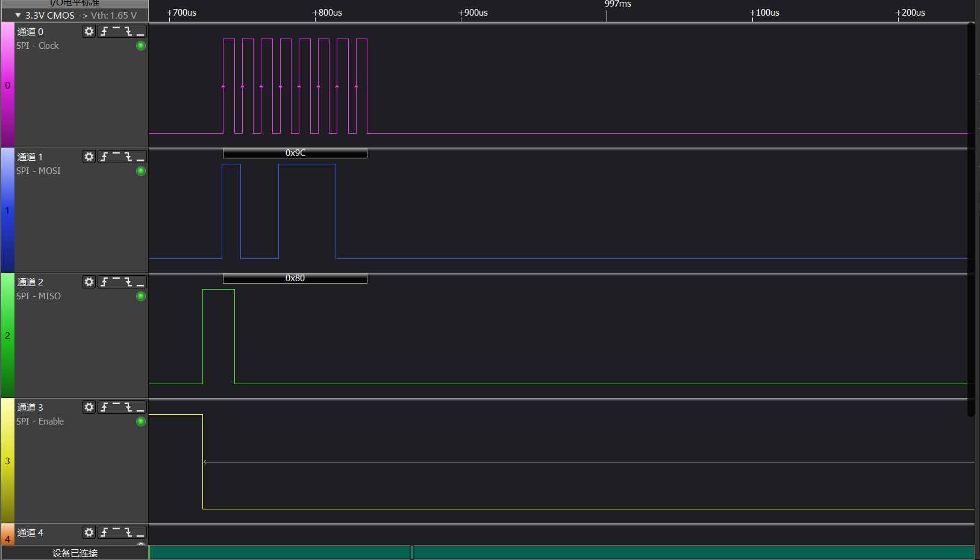Image resolution: width=980 pixels, height=560 pixels.
Task: Click the SPI - Clock label
Action: [x=37, y=46]
